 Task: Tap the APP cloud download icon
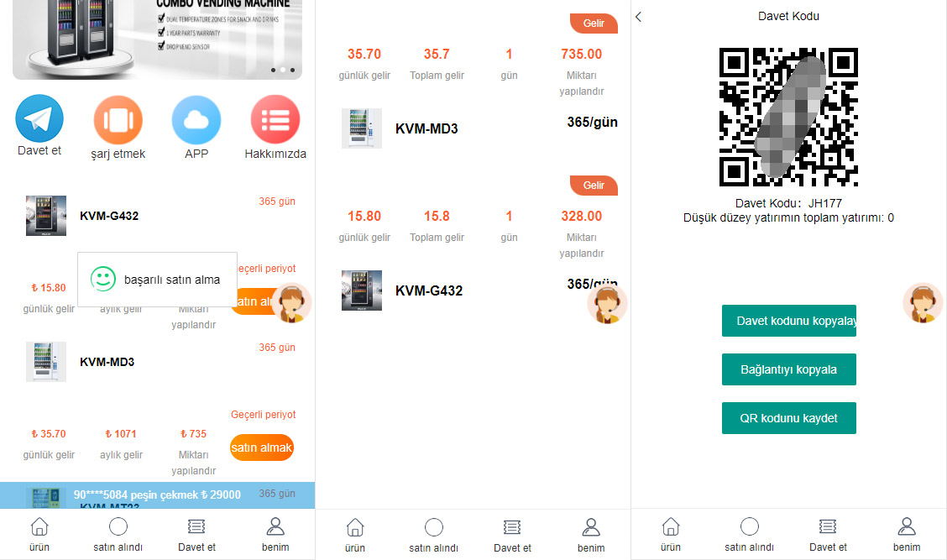(196, 119)
